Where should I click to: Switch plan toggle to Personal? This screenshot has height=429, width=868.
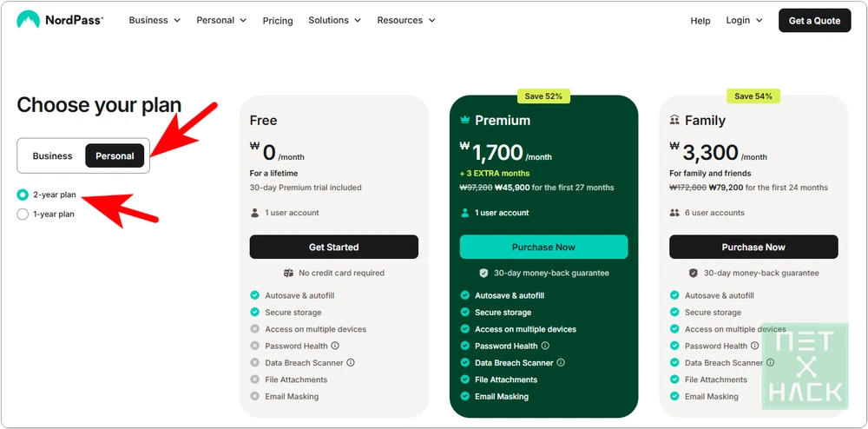click(115, 156)
